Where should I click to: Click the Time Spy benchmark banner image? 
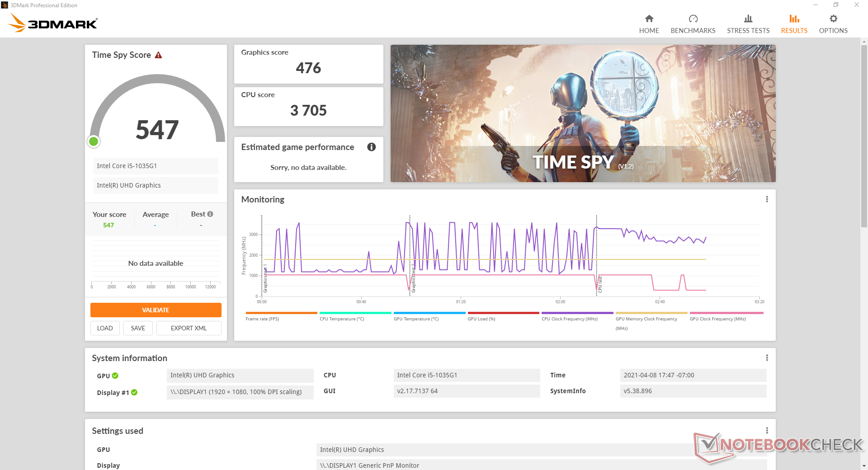tap(583, 113)
